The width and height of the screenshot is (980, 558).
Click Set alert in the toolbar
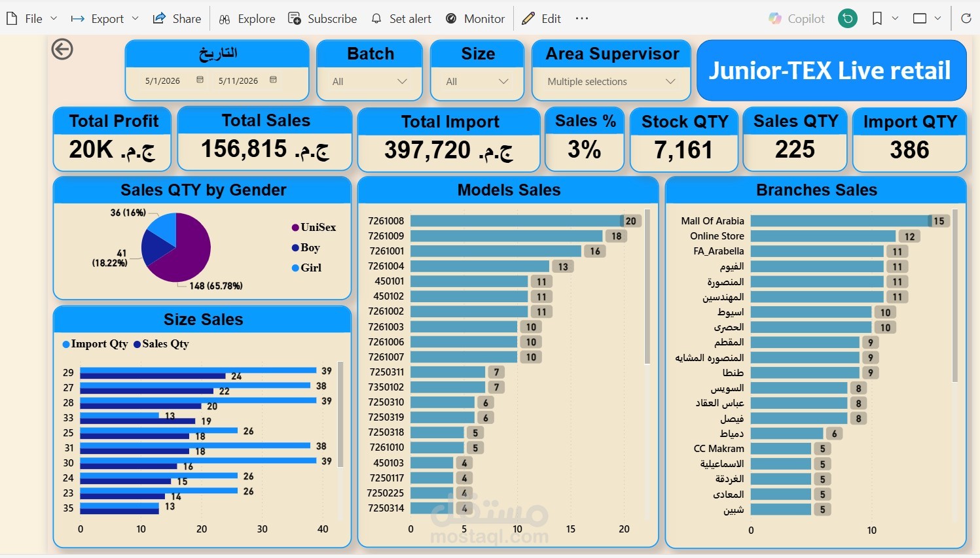point(401,19)
